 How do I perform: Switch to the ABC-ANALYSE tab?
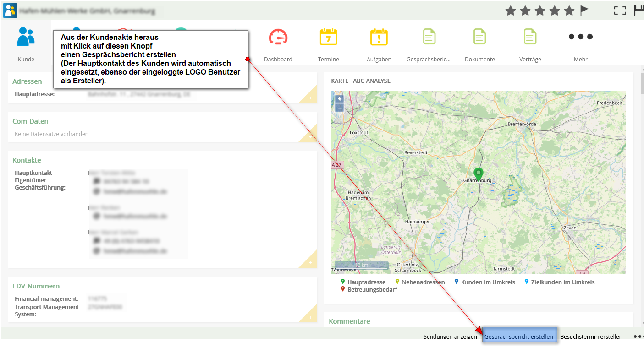pos(371,81)
